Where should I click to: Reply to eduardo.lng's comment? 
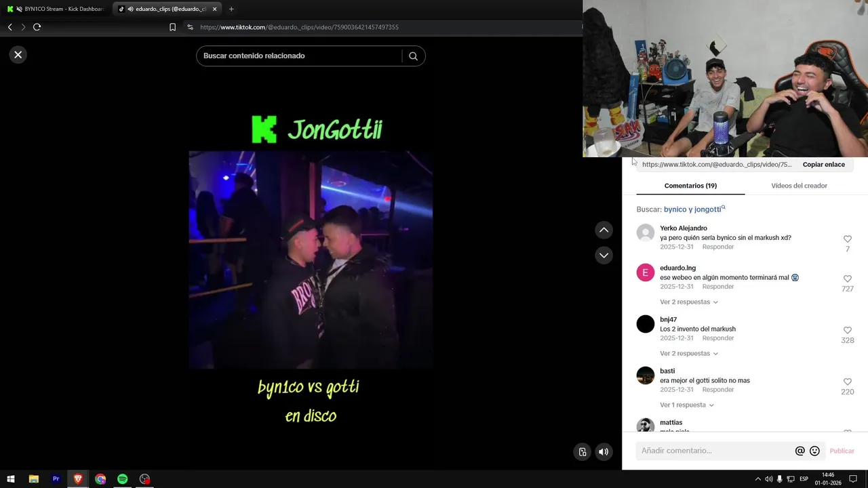pos(718,287)
